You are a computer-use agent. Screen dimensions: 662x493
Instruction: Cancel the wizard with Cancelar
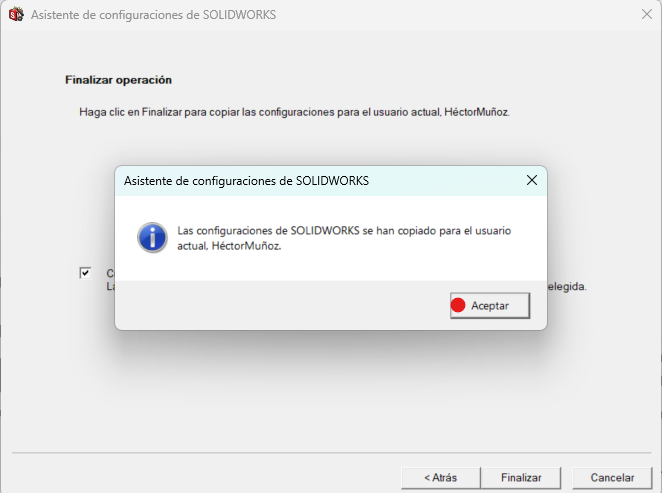pyautogui.click(x=612, y=478)
